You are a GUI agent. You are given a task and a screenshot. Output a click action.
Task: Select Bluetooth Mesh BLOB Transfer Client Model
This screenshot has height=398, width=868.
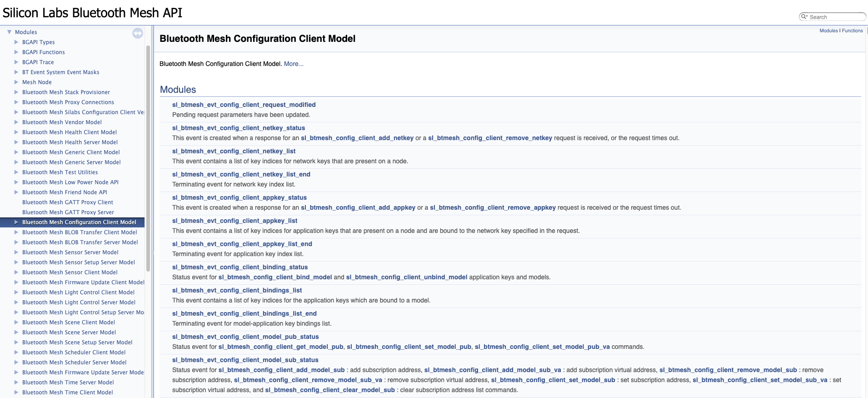click(x=80, y=232)
